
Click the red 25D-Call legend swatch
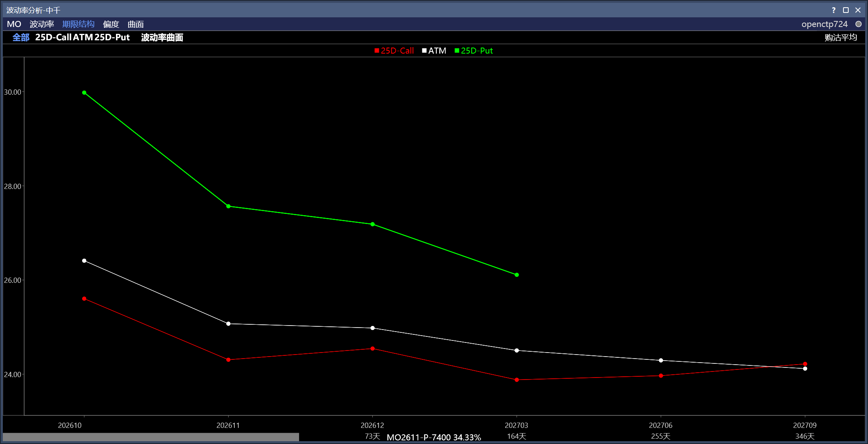tap(377, 51)
